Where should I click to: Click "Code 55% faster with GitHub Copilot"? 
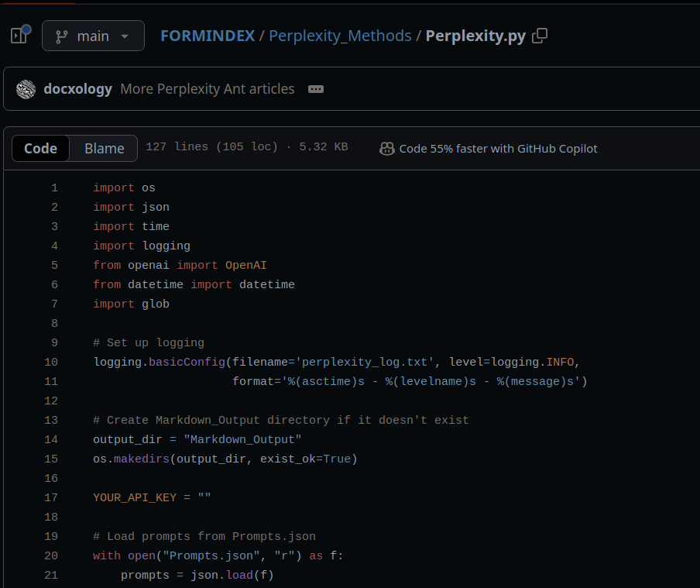pyautogui.click(x=498, y=149)
